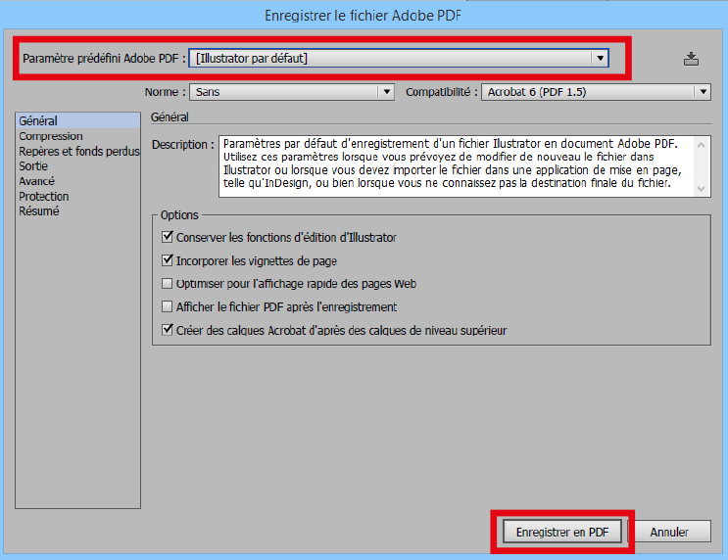Open the Paramètre prédéfini Adobe PDF dropdown
This screenshot has width=728, height=560.
pos(399,59)
